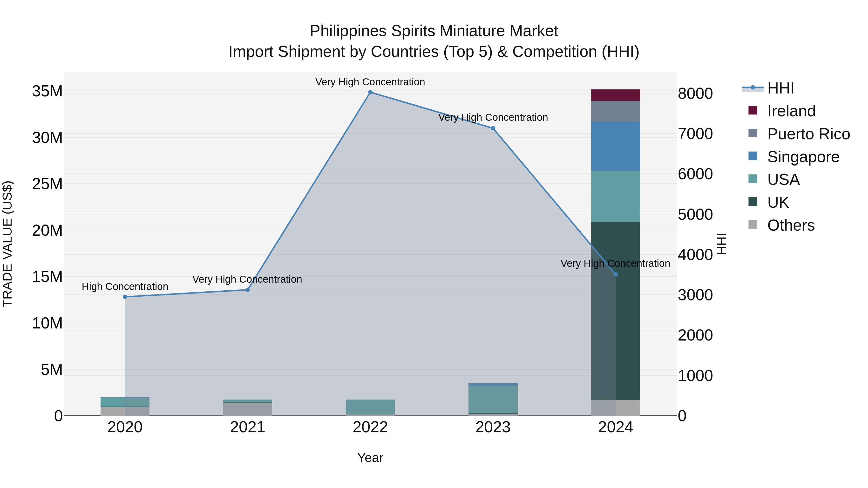The height and width of the screenshot is (488, 868).
Task: Click the HHI data point for 2020
Action: pos(125,297)
